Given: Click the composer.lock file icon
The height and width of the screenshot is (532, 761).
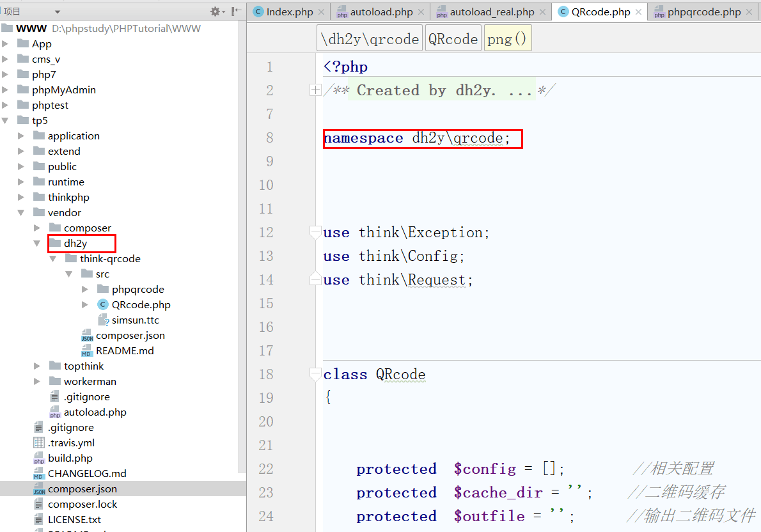Looking at the screenshot, I should (39, 505).
